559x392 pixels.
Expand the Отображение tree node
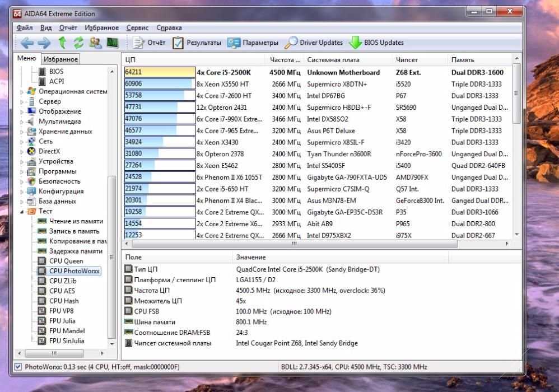pyautogui.click(x=21, y=112)
